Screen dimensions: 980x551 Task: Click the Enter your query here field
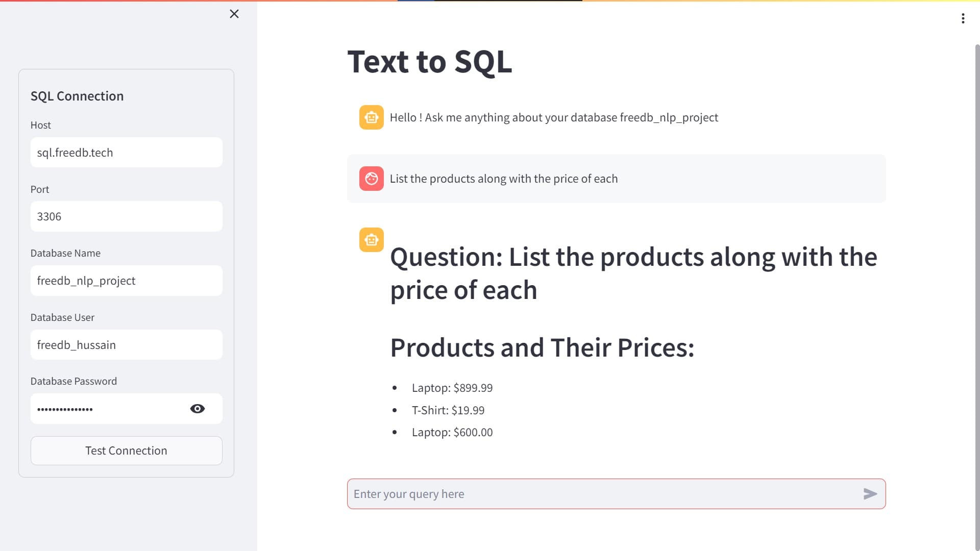561,494
